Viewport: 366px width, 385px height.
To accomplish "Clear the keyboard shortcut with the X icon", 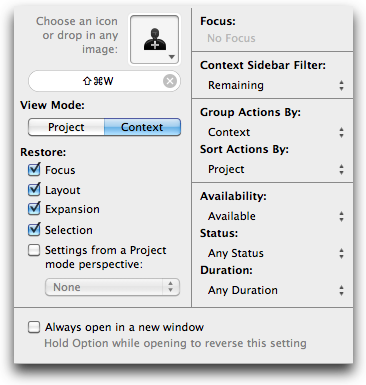I will (x=170, y=81).
